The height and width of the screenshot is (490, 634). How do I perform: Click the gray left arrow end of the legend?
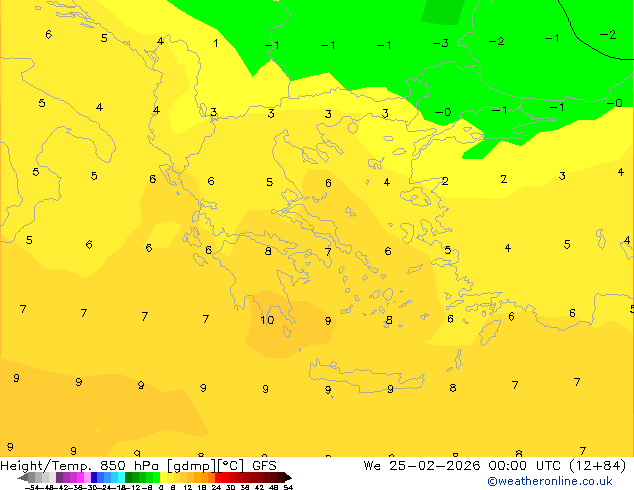point(23,477)
